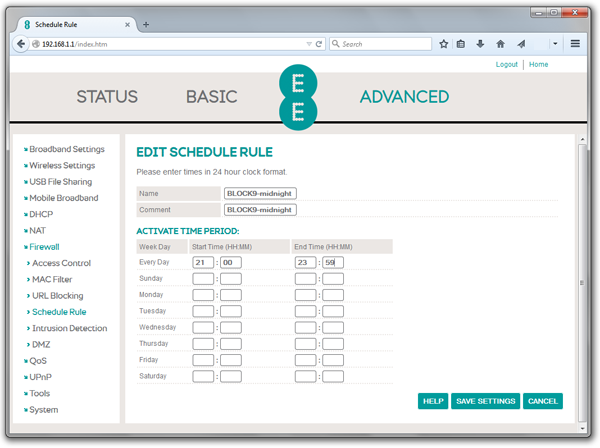Viewport: 600px width, 448px height.
Task: Open the toolbar dropdown arrow next to send icon
Action: [555, 44]
